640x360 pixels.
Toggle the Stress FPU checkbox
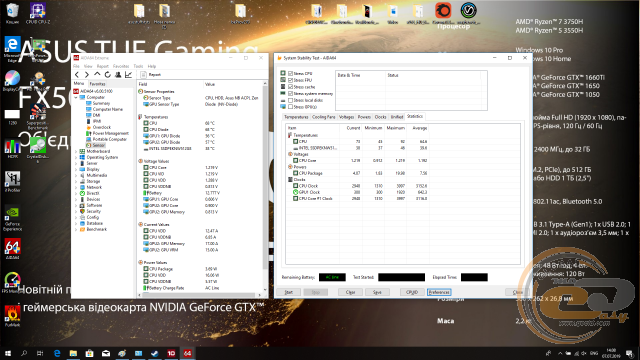(x=291, y=80)
